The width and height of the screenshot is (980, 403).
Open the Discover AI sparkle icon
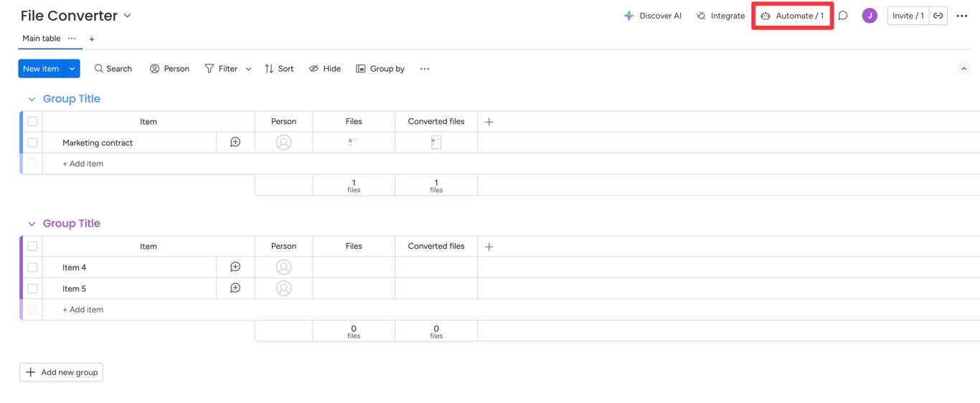[x=628, y=16]
